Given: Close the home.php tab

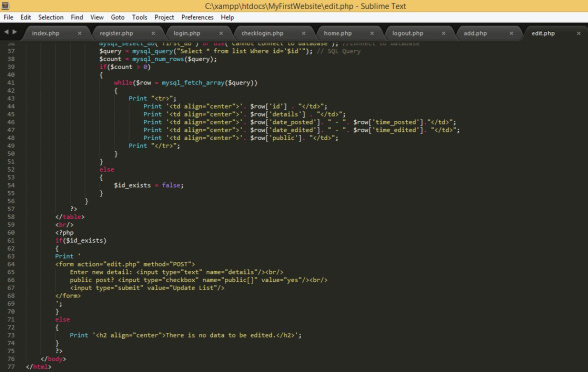Looking at the screenshot, I should pyautogui.click(x=372, y=33).
